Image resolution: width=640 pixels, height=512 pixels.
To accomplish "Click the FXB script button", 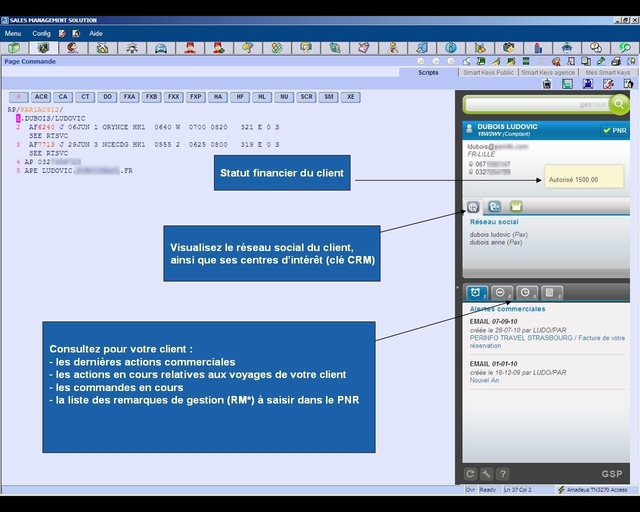I will 151,97.
